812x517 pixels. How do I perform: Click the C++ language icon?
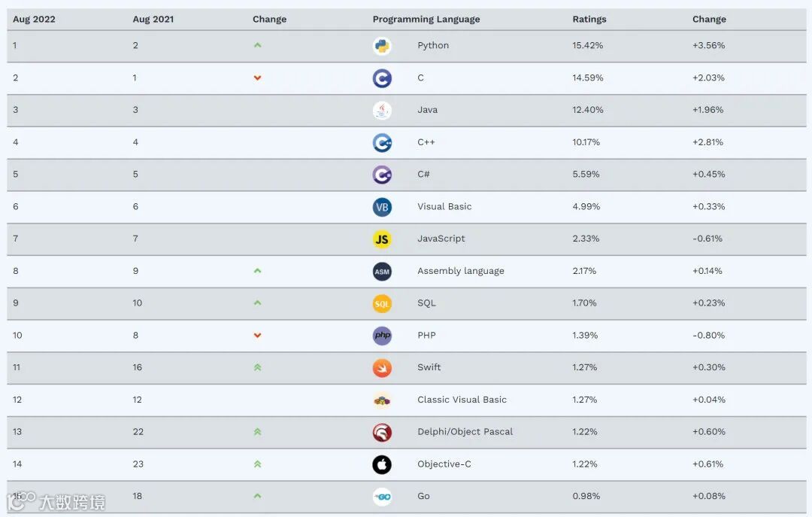coord(382,142)
